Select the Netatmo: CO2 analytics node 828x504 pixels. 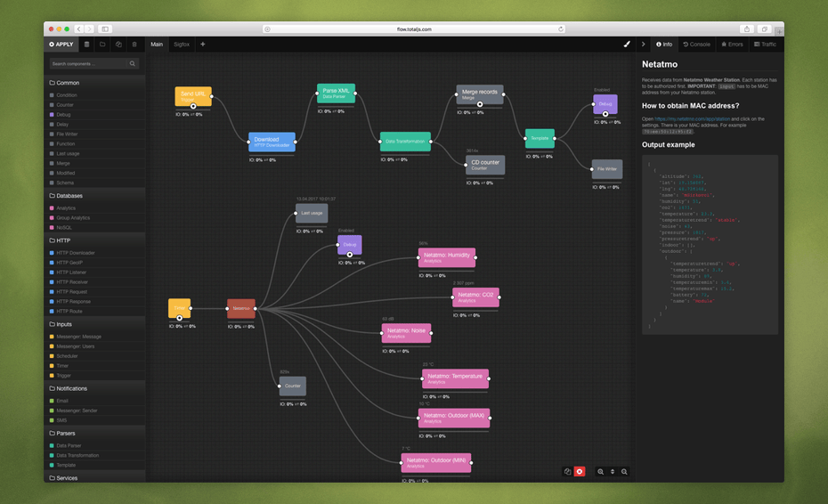[475, 297]
